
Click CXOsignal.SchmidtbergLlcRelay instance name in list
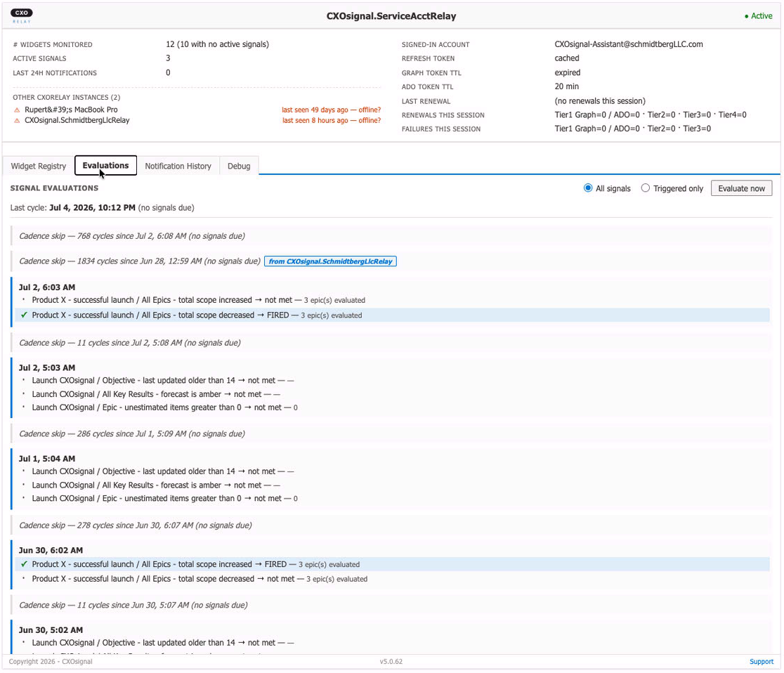[x=77, y=120]
